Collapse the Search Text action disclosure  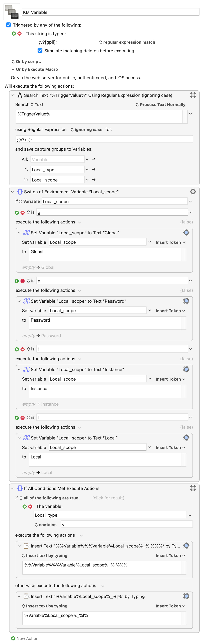pyautogui.click(x=12, y=95)
